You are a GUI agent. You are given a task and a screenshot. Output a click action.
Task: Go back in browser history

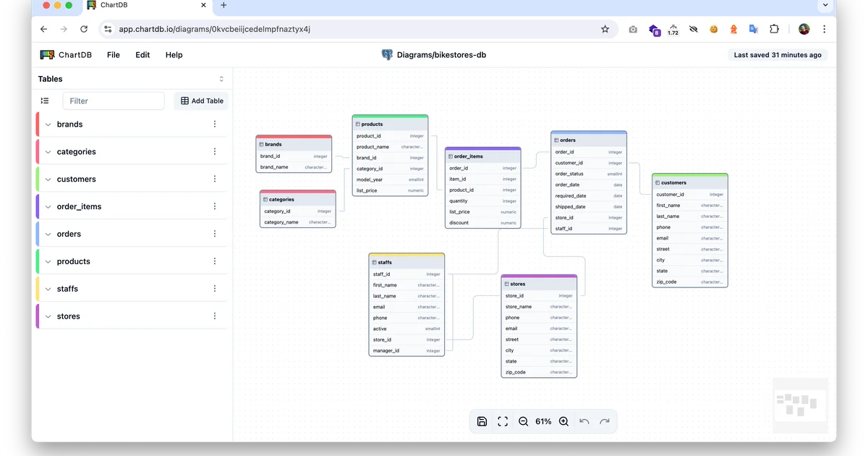pyautogui.click(x=43, y=29)
